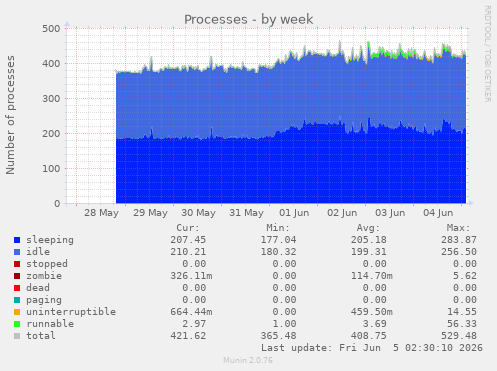This screenshot has width=497, height=371.
Task: Select the 'stopped' legend label
Action: click(x=47, y=264)
